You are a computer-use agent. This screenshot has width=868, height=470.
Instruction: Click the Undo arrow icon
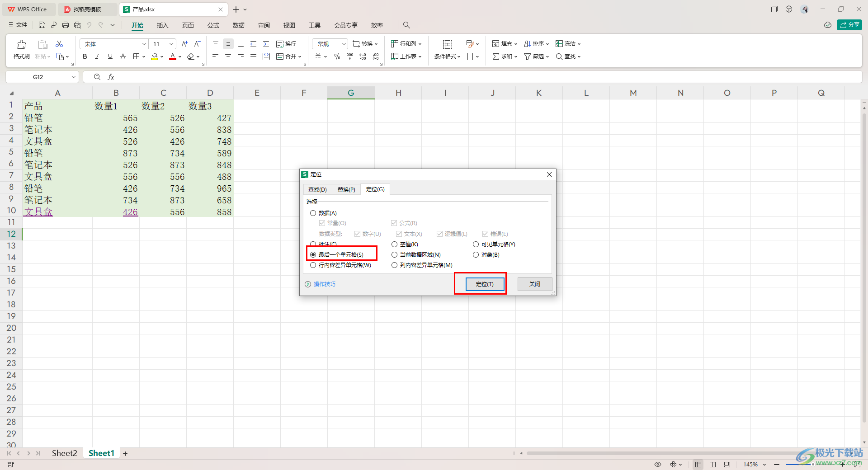89,25
